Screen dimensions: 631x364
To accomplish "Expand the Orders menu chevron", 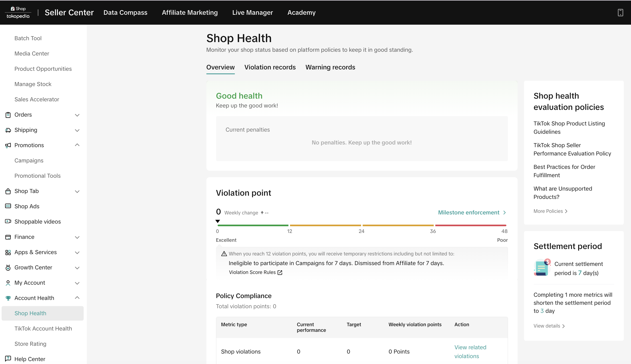I will pyautogui.click(x=77, y=115).
